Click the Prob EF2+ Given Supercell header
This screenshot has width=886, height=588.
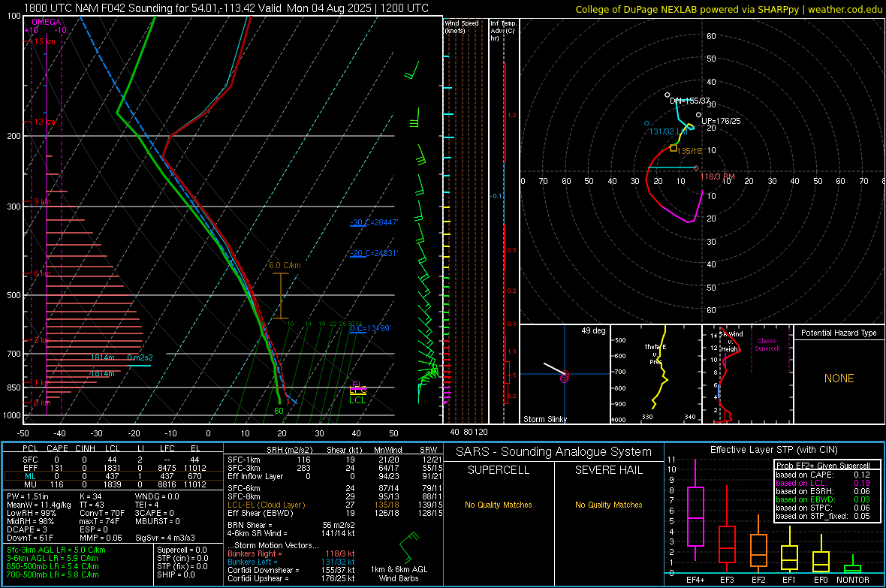823,466
